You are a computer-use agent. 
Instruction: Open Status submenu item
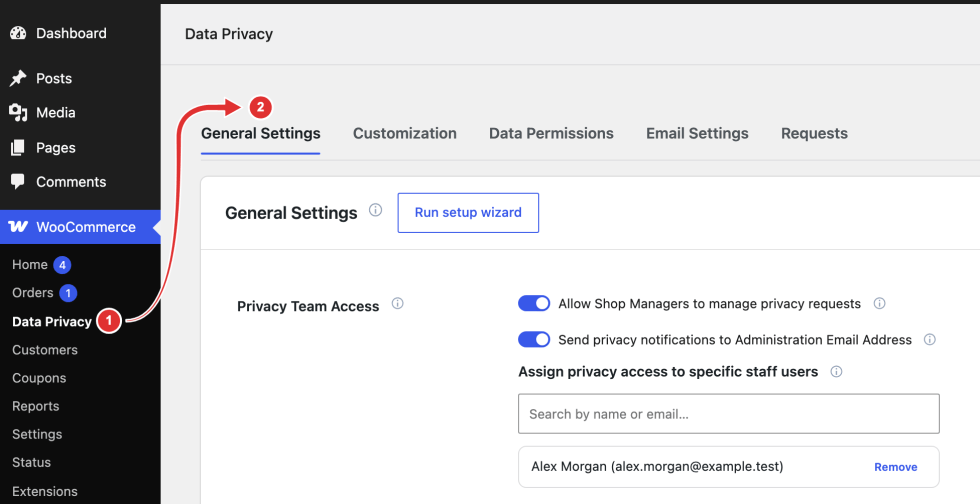[31, 462]
